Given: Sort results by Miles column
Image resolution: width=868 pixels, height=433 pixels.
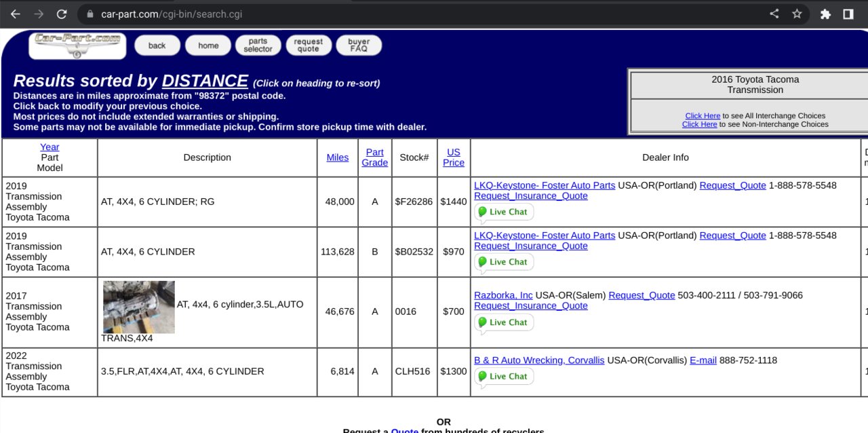Looking at the screenshot, I should point(338,157).
